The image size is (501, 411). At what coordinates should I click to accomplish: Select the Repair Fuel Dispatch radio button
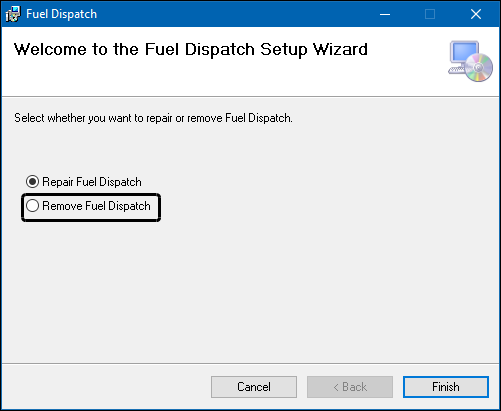(x=32, y=182)
